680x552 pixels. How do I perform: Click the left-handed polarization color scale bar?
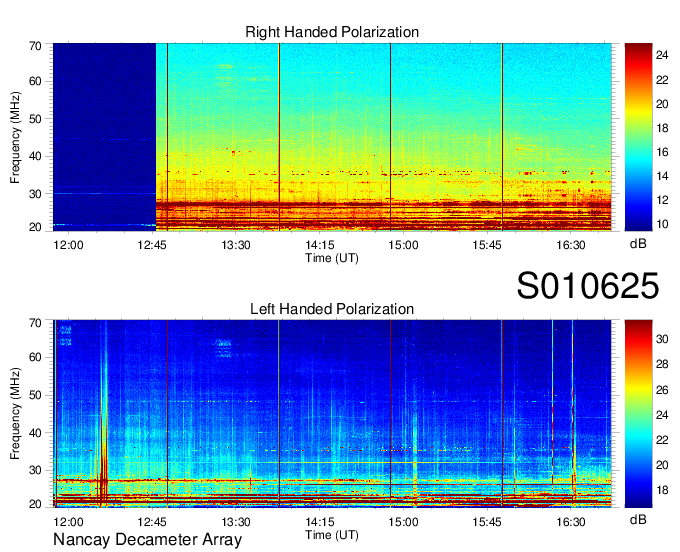pyautogui.click(x=638, y=414)
